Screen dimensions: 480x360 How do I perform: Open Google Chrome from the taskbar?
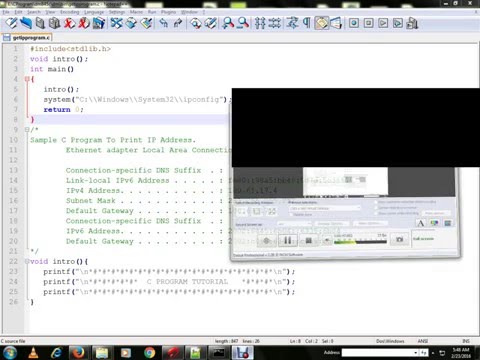click(150, 353)
